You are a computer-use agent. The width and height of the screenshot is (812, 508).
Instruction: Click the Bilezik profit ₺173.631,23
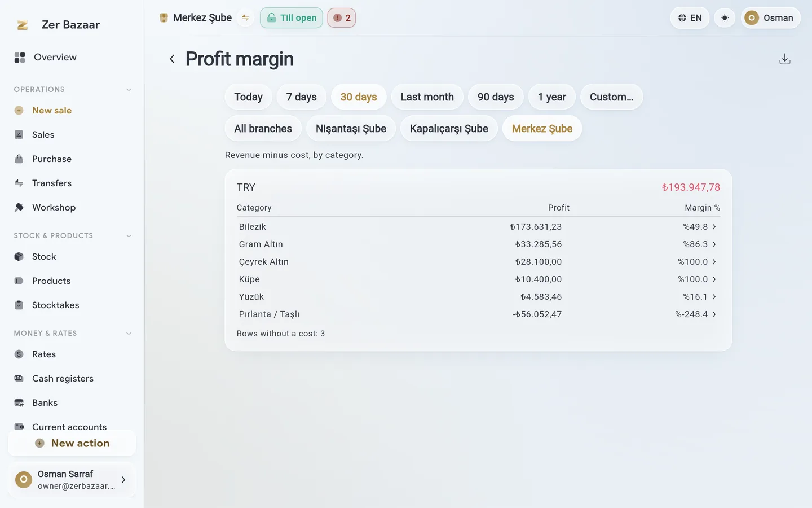coord(536,227)
